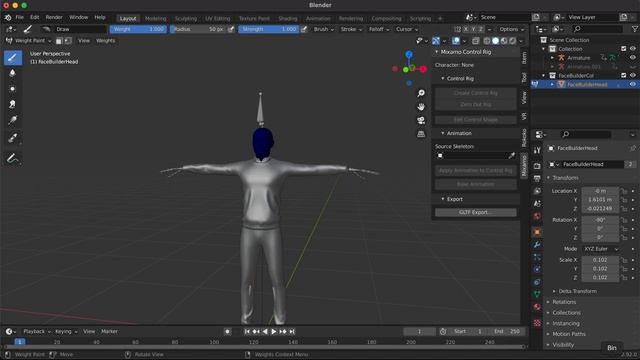Image resolution: width=640 pixels, height=360 pixels.
Task: Click the red X axis gizmo ball
Action: point(423,69)
